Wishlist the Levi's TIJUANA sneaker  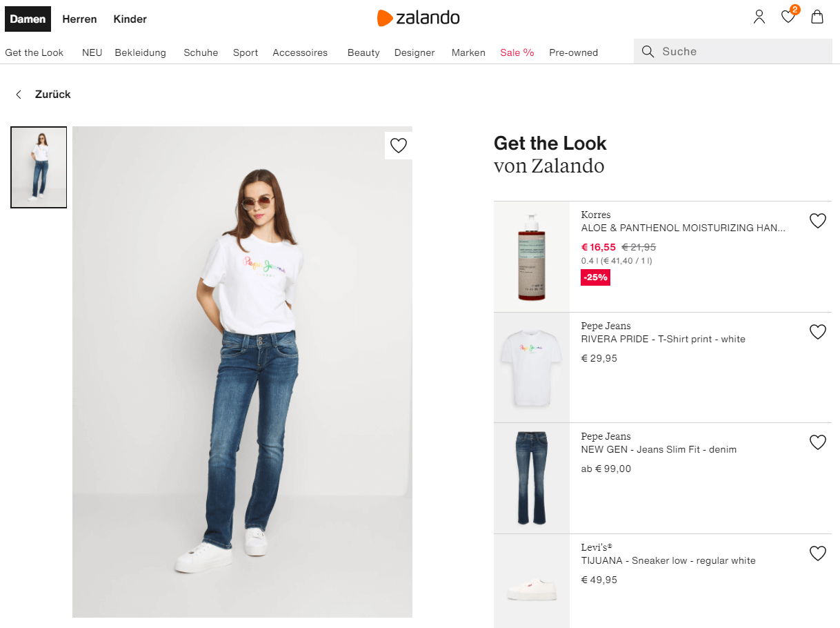click(818, 553)
